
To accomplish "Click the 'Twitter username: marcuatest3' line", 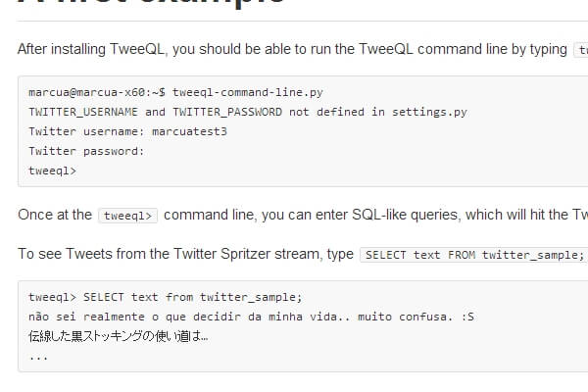I will click(127, 131).
